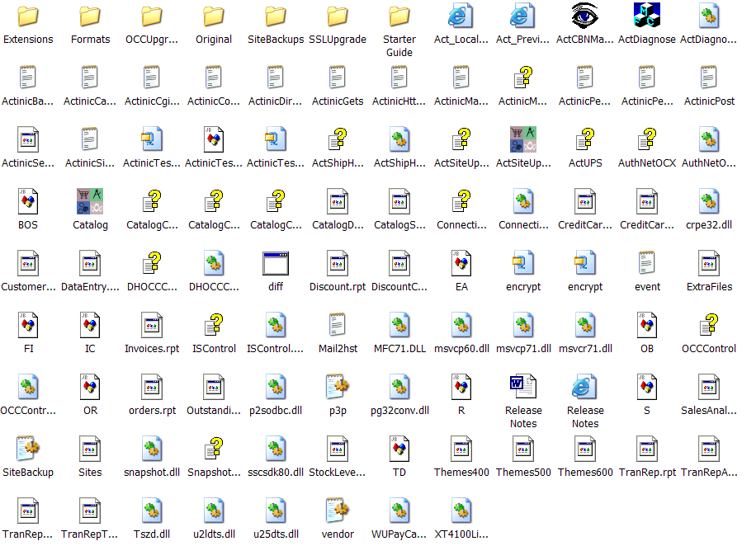
Task: Select the MFC71.DLL file
Action: pyautogui.click(x=399, y=326)
